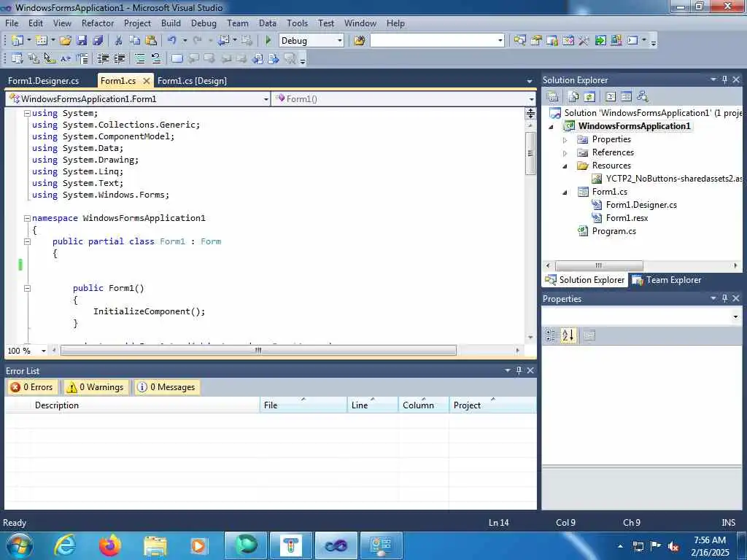Toggle the 0 Errors filter button
The height and width of the screenshot is (560, 747).
click(31, 387)
